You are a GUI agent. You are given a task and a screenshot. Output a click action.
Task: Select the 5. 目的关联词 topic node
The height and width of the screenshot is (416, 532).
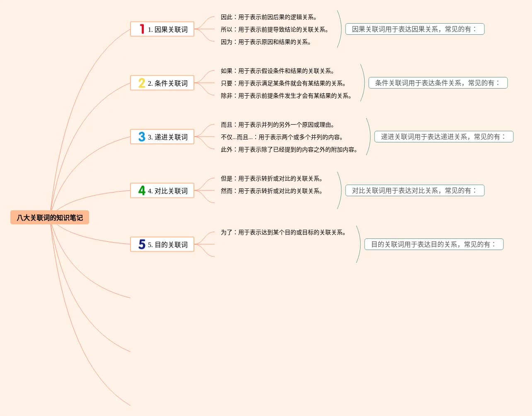tap(167, 245)
